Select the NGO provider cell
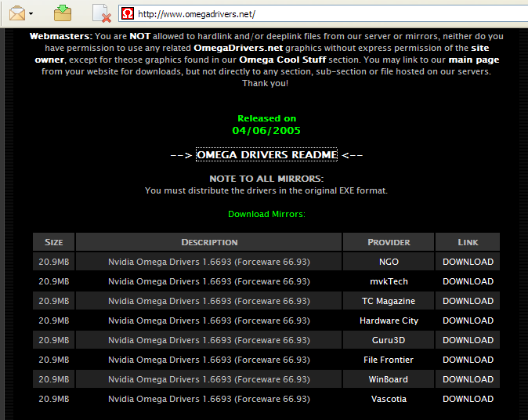This screenshot has width=528, height=420. 389,262
